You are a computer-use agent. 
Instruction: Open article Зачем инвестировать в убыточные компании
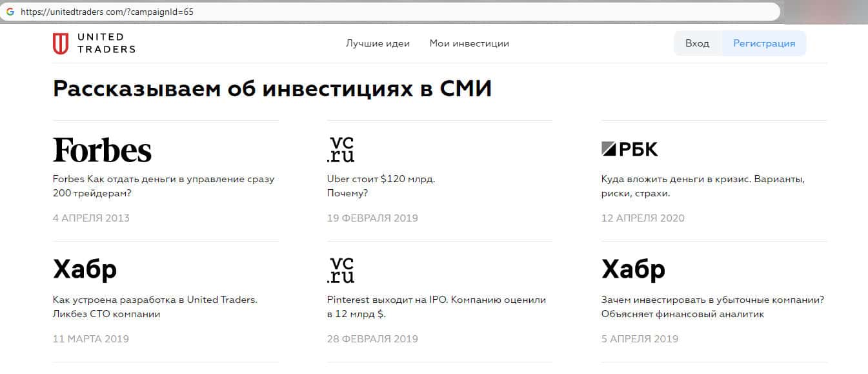(x=712, y=307)
